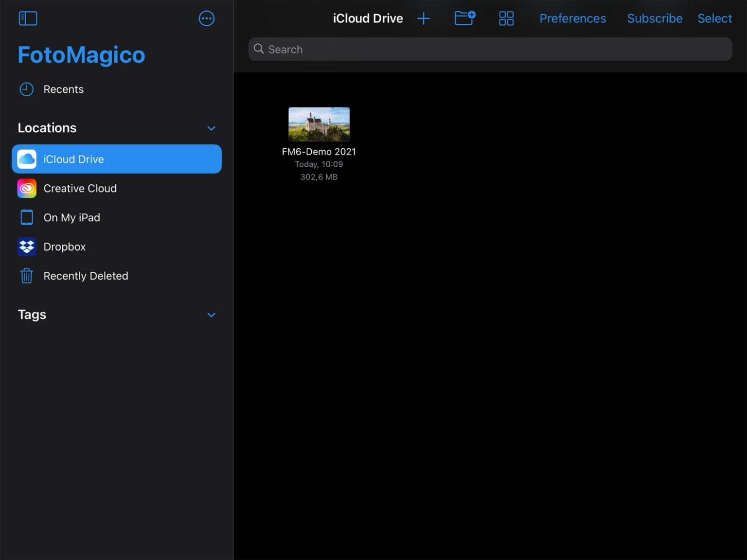Click the Recents clock icon
This screenshot has width=747, height=560.
pos(26,89)
